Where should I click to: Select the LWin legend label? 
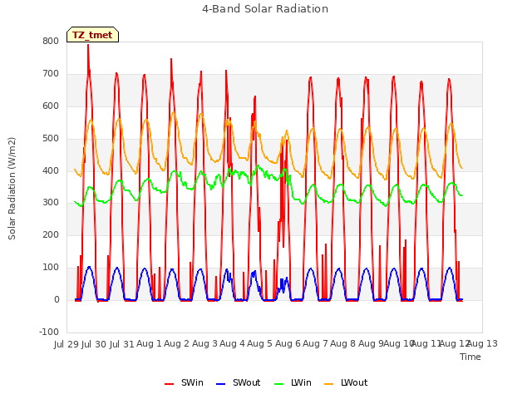point(301,382)
